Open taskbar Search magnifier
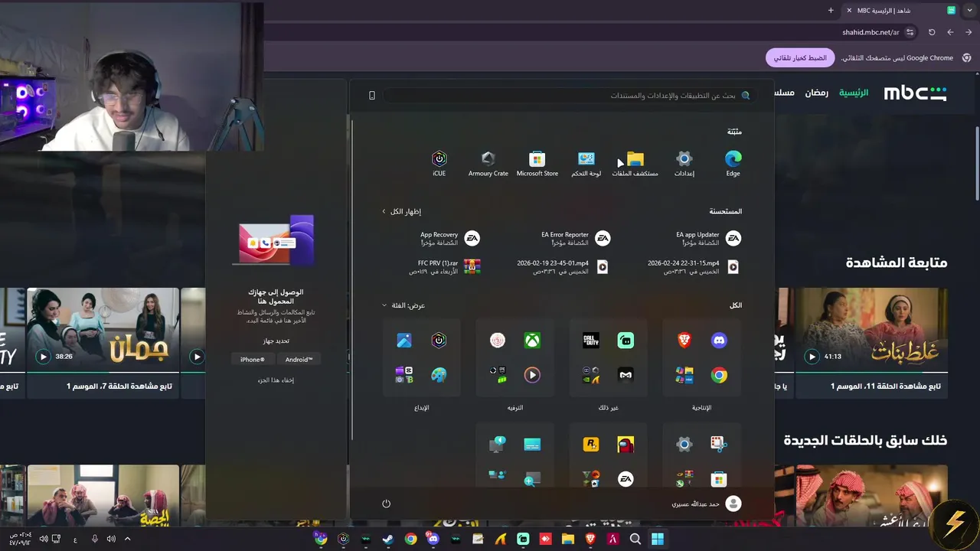This screenshot has height=551, width=980. click(x=635, y=539)
